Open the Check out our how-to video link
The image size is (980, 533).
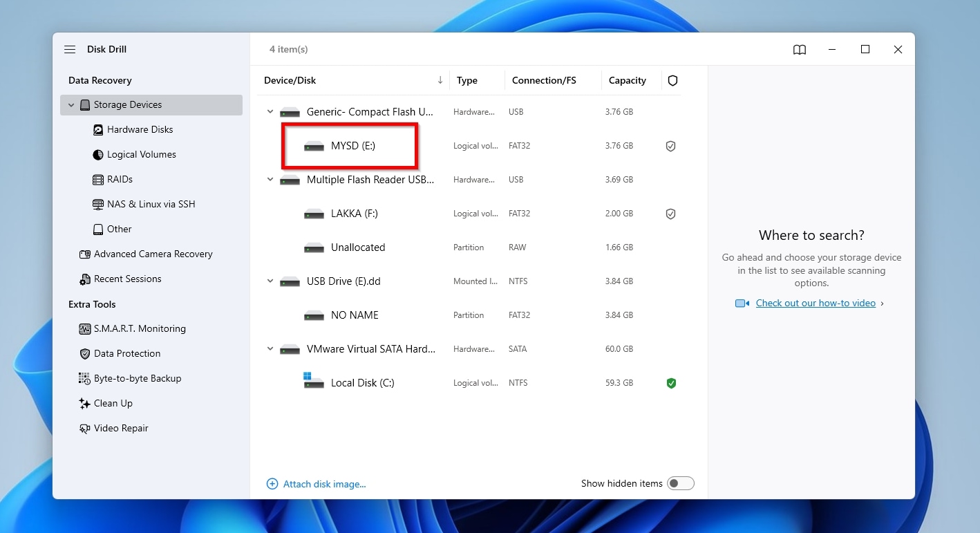(x=816, y=303)
